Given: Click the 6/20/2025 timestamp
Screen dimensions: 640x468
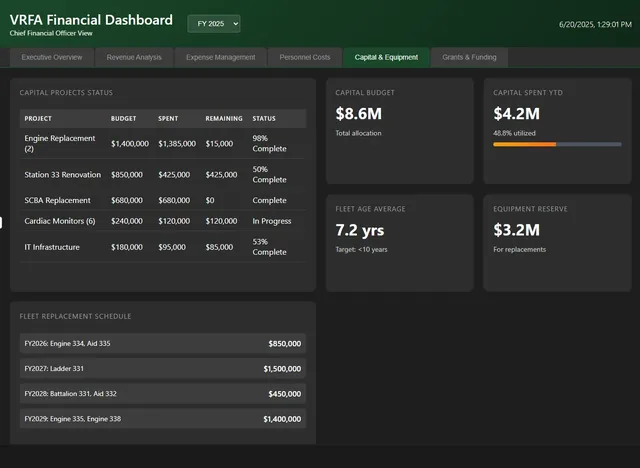Looking at the screenshot, I should [x=595, y=24].
